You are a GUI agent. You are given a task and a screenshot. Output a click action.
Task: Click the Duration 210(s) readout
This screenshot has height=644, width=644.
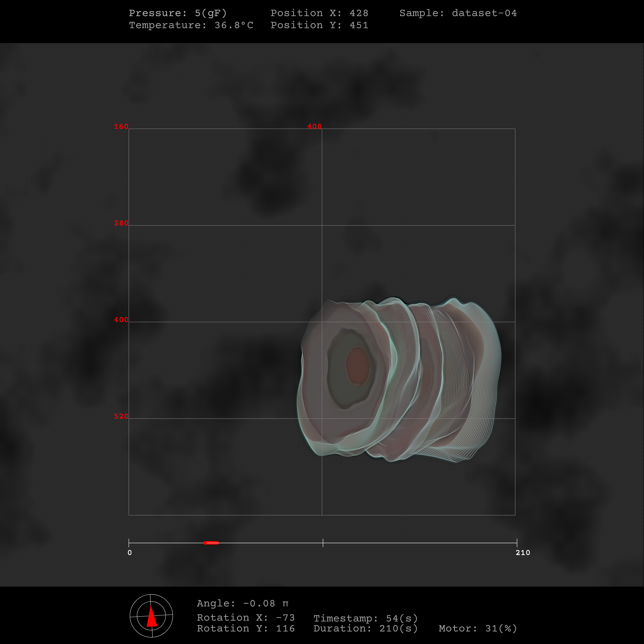(366, 629)
